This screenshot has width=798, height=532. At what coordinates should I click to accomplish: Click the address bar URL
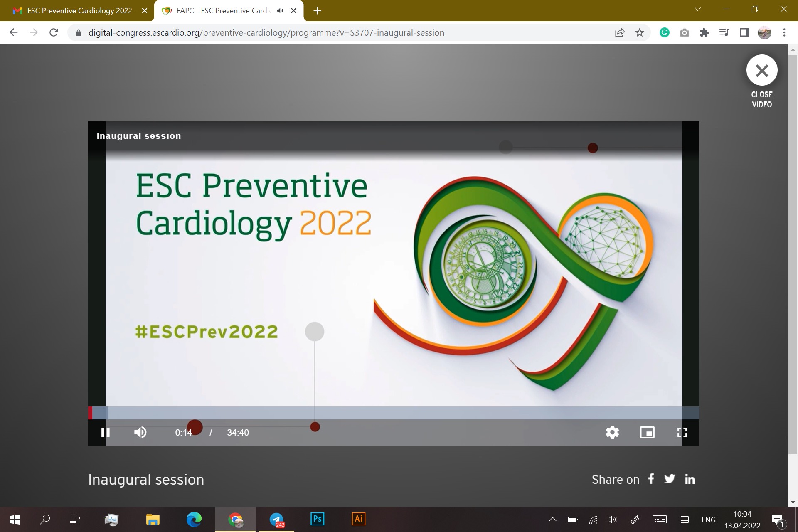pyautogui.click(x=266, y=33)
